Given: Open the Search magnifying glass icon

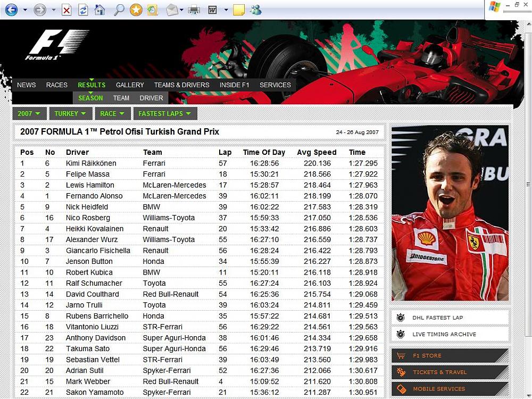Looking at the screenshot, I should tap(119, 10).
